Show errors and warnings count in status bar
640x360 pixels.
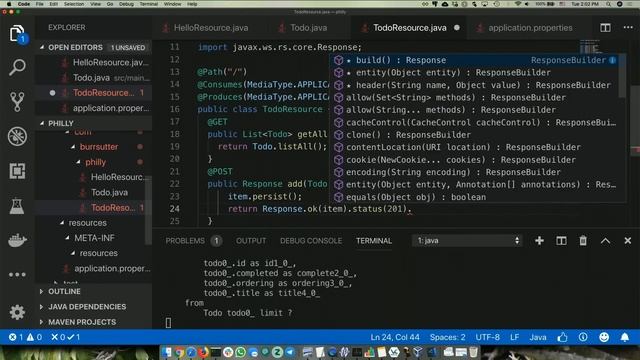pos(25,337)
